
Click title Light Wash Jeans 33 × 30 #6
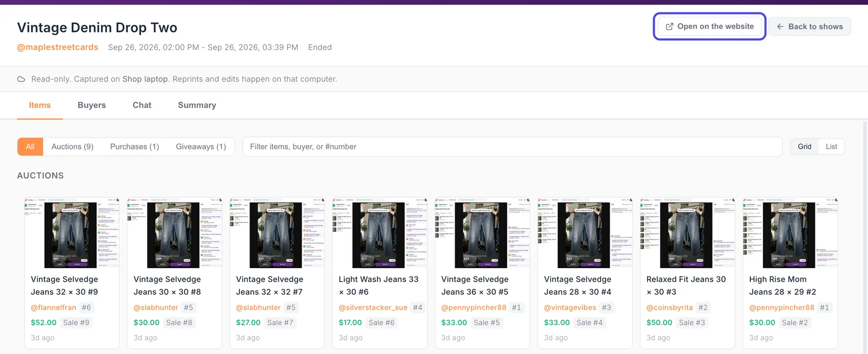coord(379,286)
